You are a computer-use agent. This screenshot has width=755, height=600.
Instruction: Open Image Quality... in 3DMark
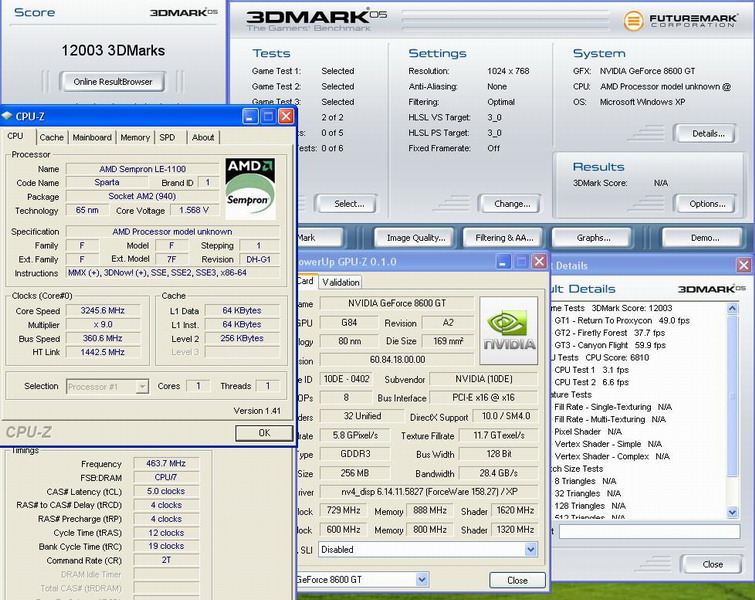click(x=416, y=237)
